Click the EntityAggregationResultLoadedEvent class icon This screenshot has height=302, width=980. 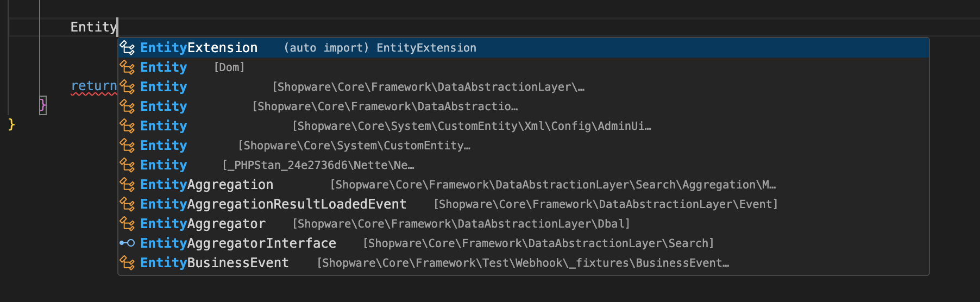click(127, 204)
